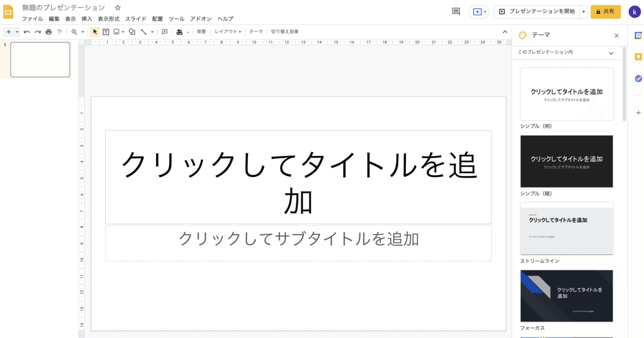
Task: Open the 切り替え効果 transitions panel
Action: click(x=284, y=32)
